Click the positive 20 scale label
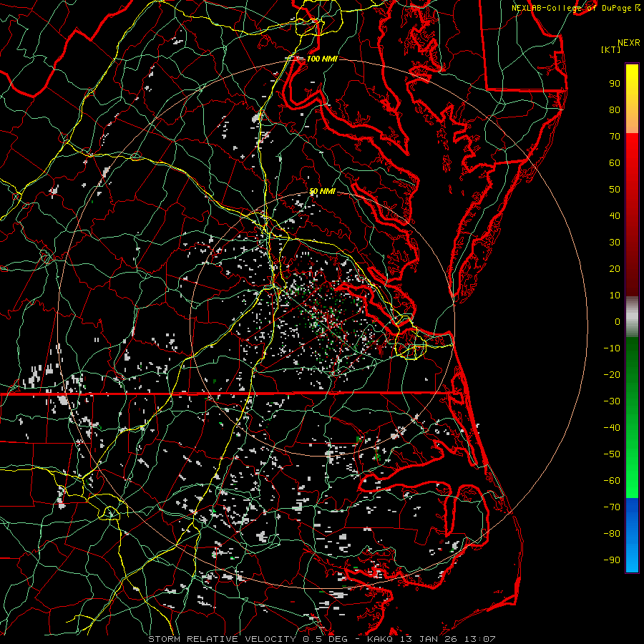 click(x=615, y=268)
